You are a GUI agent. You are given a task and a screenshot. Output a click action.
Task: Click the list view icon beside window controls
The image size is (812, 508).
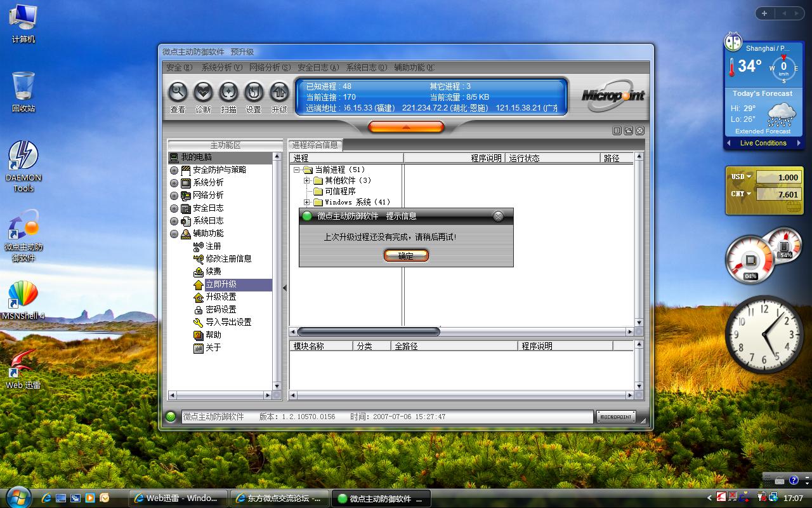click(617, 131)
